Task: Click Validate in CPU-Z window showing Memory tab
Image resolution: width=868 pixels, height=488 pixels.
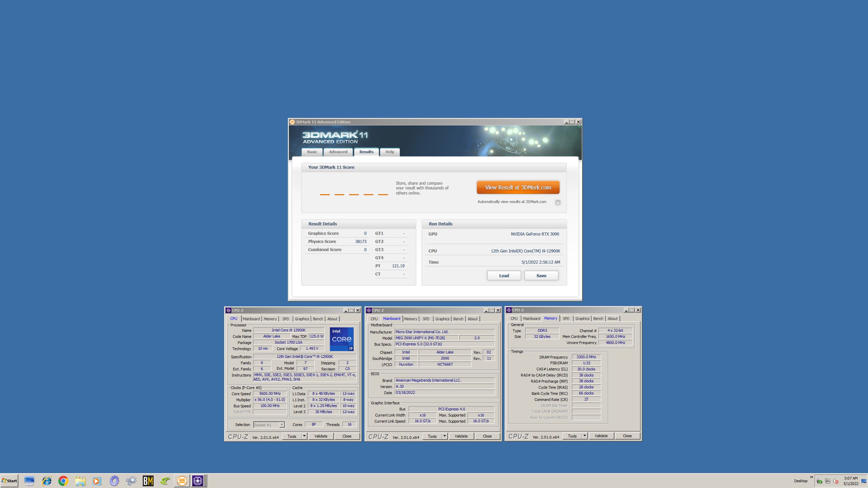Action: click(x=601, y=436)
